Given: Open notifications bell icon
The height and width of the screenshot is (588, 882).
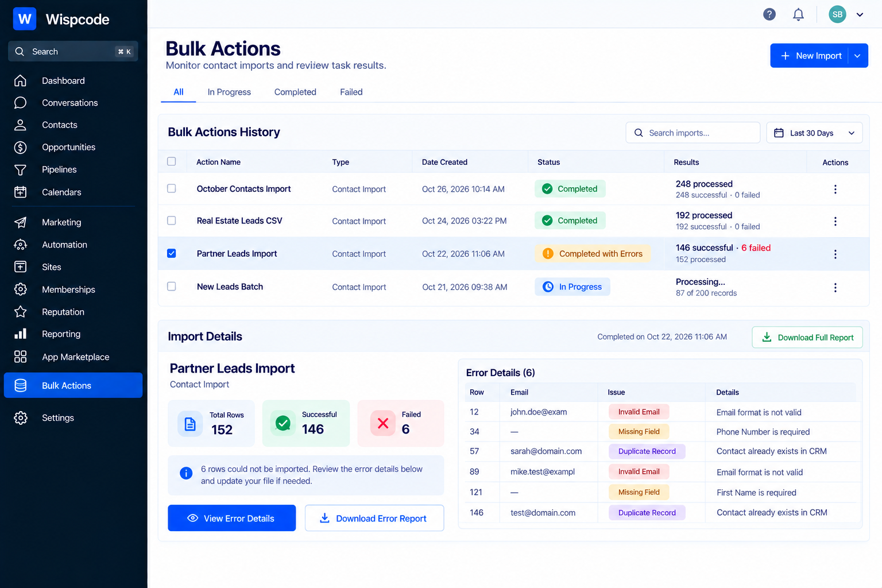Looking at the screenshot, I should (798, 14).
